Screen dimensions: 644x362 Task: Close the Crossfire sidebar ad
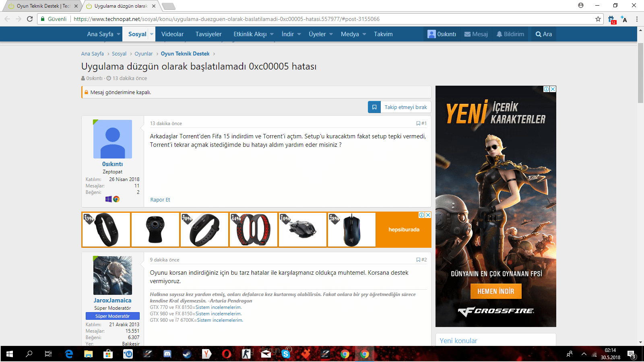click(x=553, y=89)
